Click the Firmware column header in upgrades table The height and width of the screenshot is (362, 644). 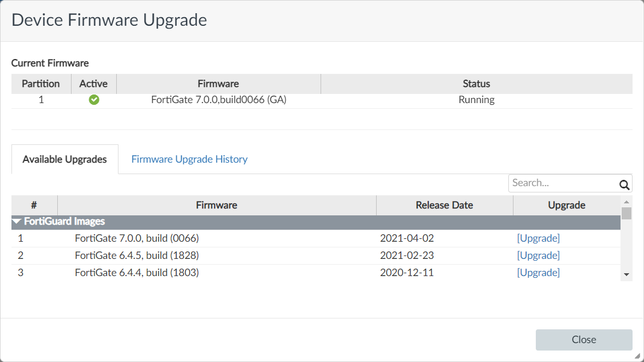(x=216, y=205)
